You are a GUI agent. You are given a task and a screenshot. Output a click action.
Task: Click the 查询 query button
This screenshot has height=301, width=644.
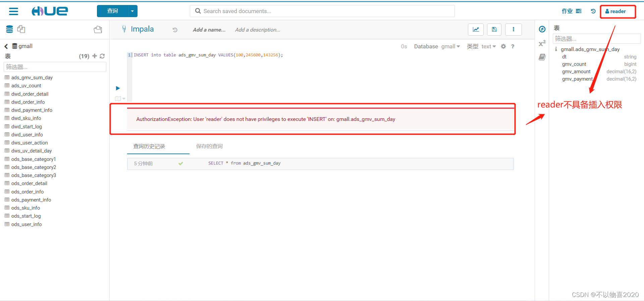click(112, 11)
